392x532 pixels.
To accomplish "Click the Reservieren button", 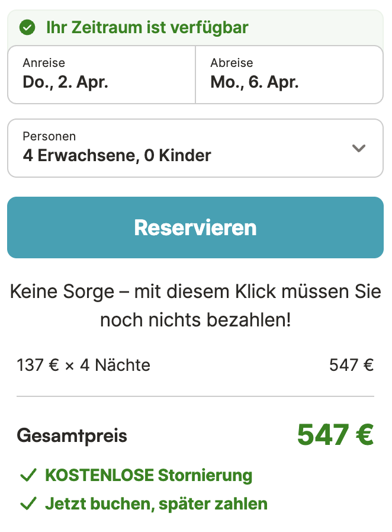I will click(195, 227).
